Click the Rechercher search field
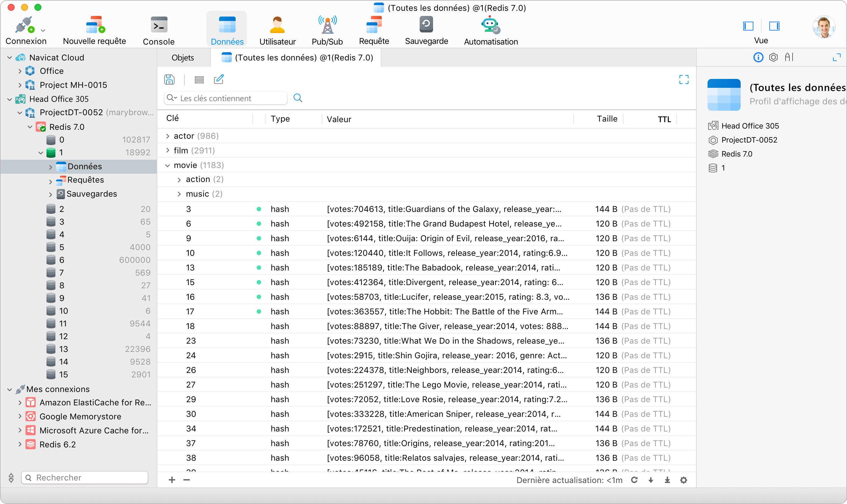The image size is (847, 504). (85, 478)
